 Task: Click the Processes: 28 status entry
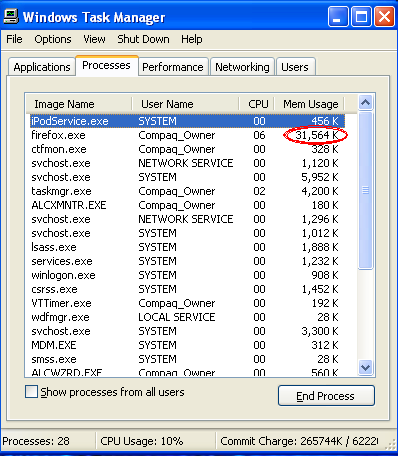(x=36, y=441)
